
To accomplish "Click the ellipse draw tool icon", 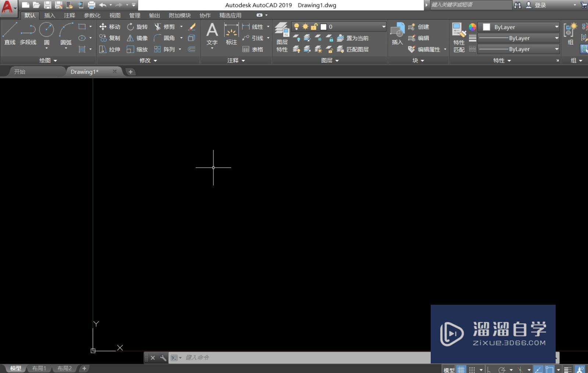I will tap(82, 38).
